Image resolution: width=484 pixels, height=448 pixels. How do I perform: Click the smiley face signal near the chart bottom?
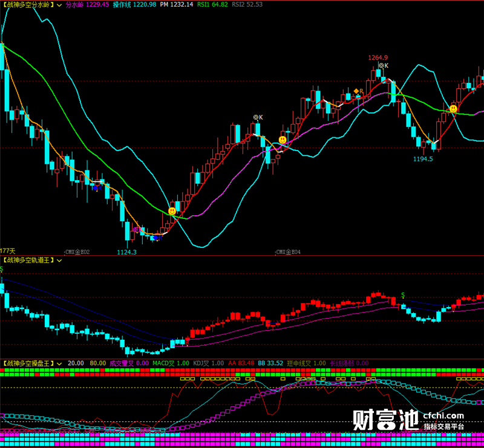click(172, 211)
